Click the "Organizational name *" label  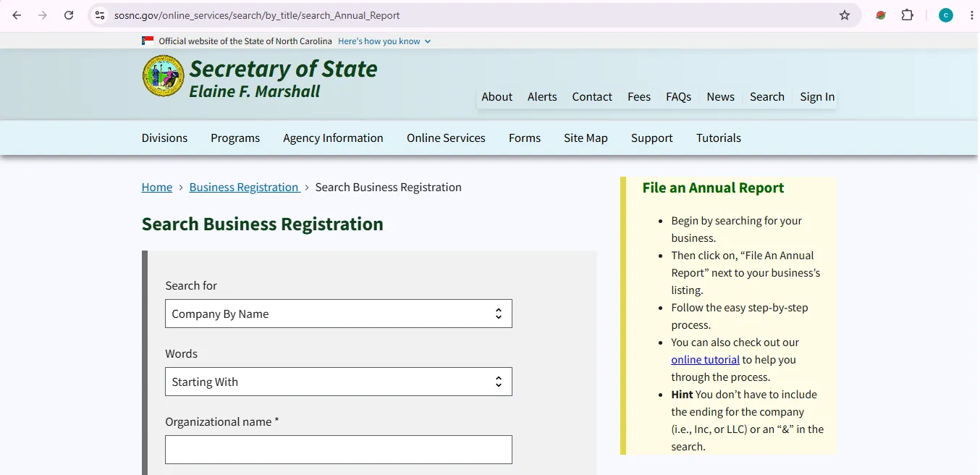[222, 421]
